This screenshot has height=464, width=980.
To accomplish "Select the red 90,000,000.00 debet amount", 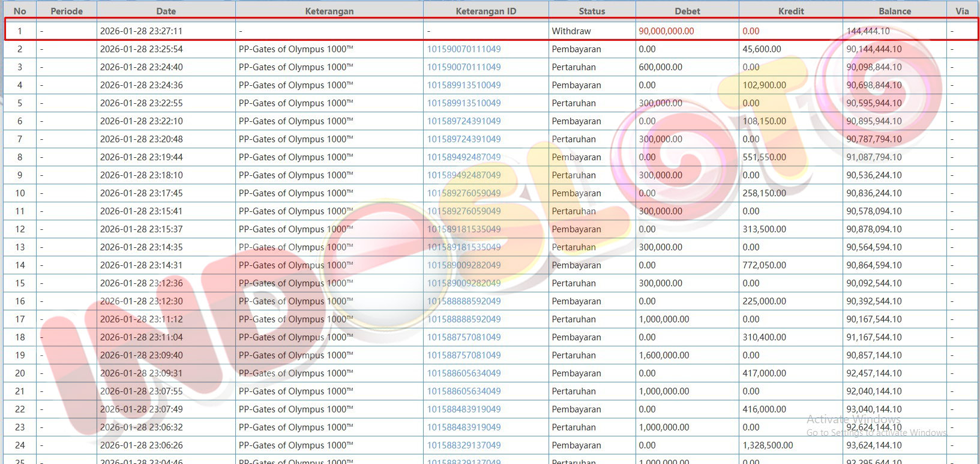I will point(666,31).
